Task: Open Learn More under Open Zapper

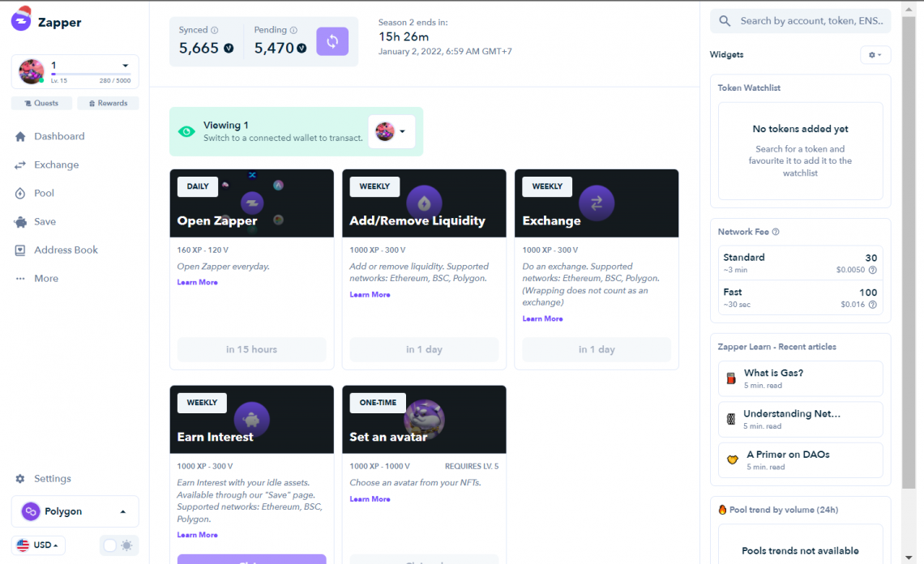Action: [198, 282]
